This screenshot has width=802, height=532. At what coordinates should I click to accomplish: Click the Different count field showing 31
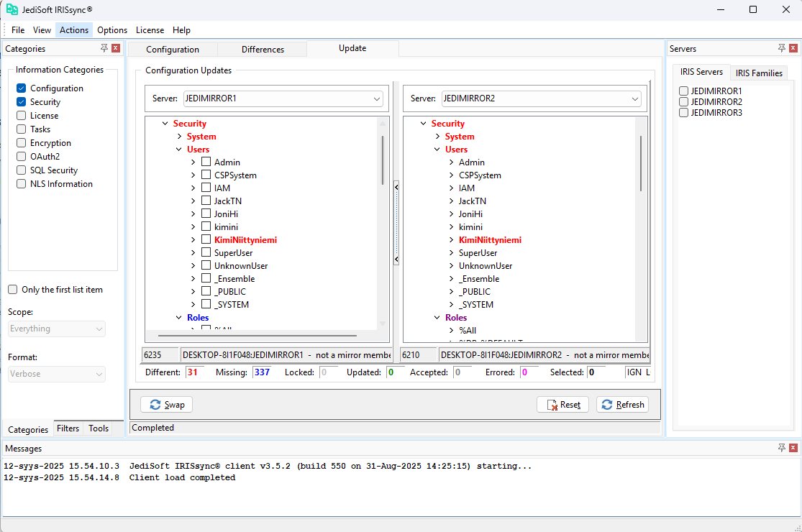click(195, 372)
